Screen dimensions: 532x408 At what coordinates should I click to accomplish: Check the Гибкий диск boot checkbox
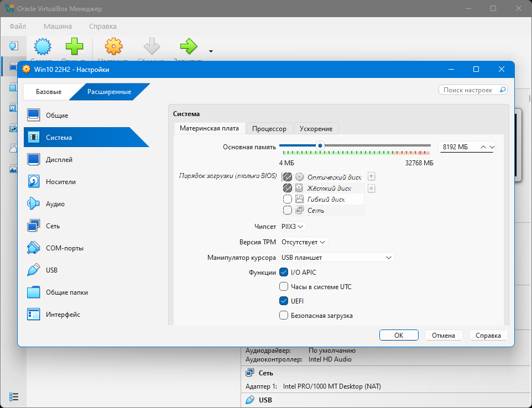[288, 199]
